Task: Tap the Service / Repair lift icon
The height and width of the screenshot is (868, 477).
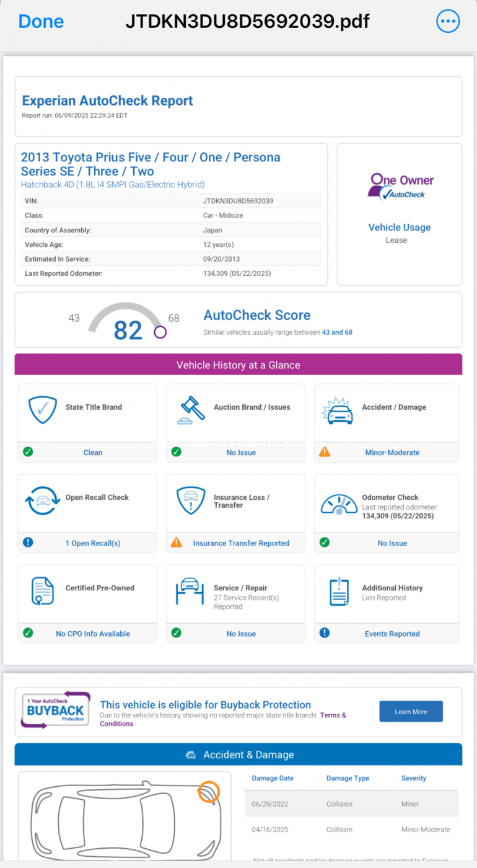Action: click(191, 591)
